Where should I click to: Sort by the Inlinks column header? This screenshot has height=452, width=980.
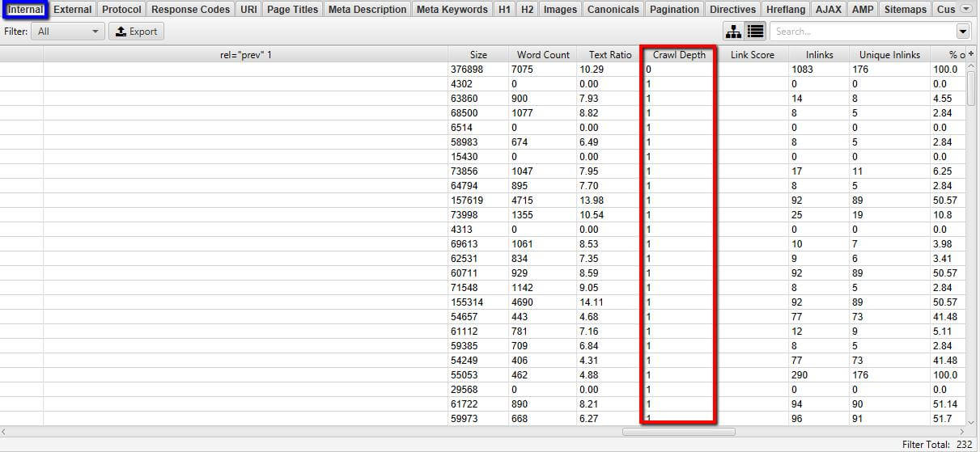tap(819, 55)
